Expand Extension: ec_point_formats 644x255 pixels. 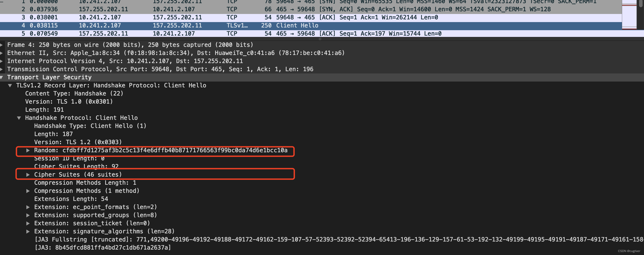coord(28,207)
